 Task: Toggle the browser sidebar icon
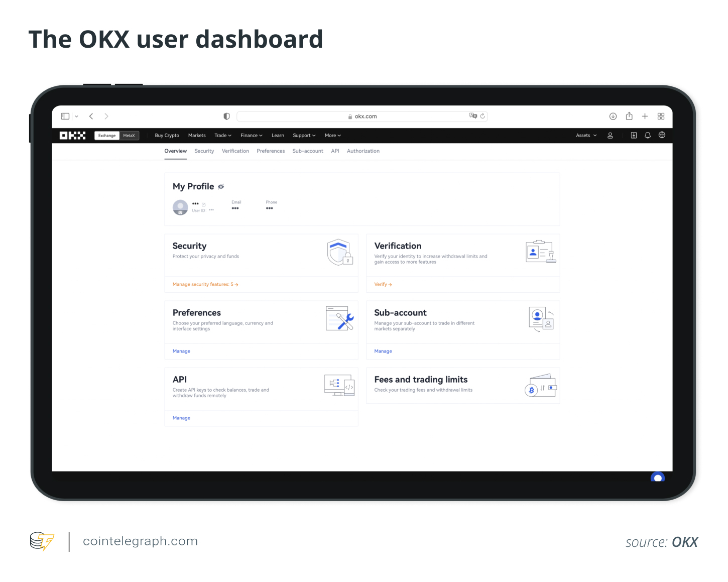65,117
